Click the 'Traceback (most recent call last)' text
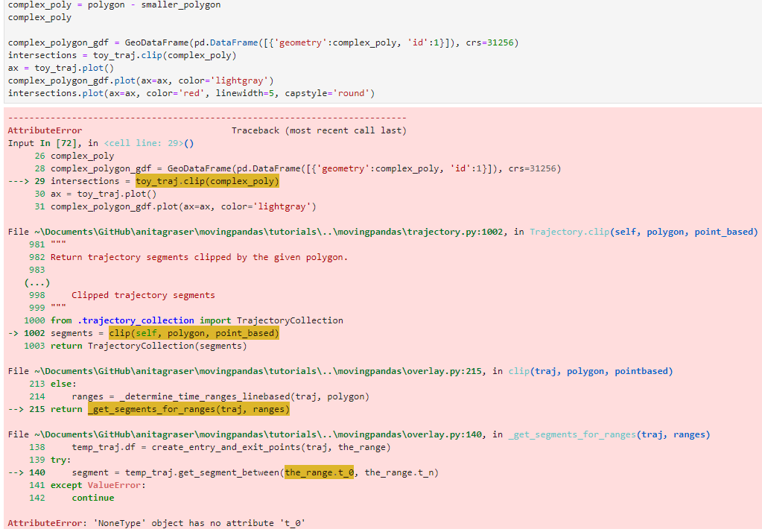This screenshot has width=762, height=532. pyautogui.click(x=319, y=130)
